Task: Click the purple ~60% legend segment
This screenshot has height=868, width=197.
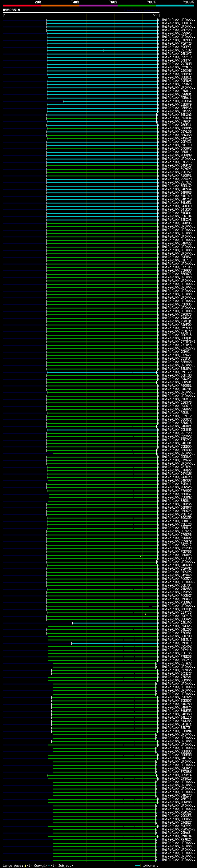Action: click(99, 6)
